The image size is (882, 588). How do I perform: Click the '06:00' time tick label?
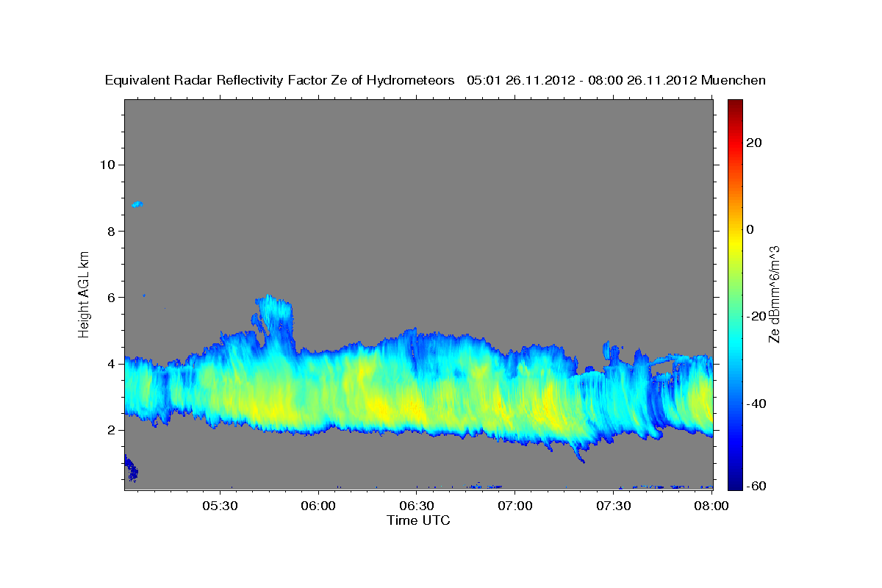[x=319, y=506]
